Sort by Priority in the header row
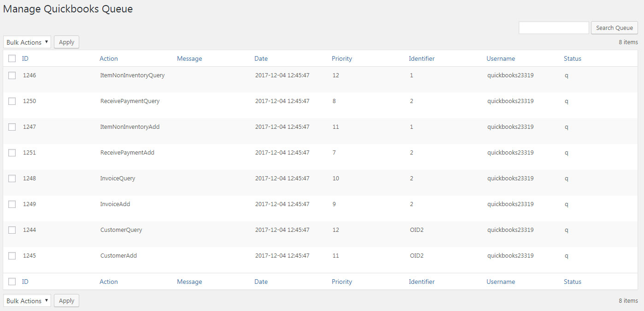The image size is (644, 311). pos(342,58)
